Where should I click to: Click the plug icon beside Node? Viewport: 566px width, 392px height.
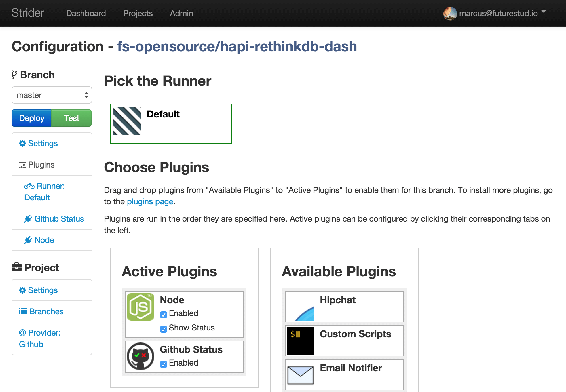pos(28,240)
